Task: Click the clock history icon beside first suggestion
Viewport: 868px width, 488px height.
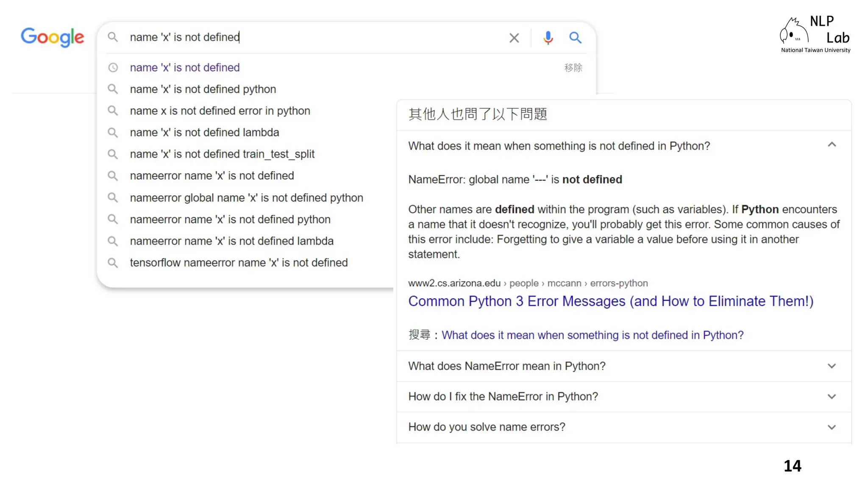Action: pyautogui.click(x=113, y=68)
